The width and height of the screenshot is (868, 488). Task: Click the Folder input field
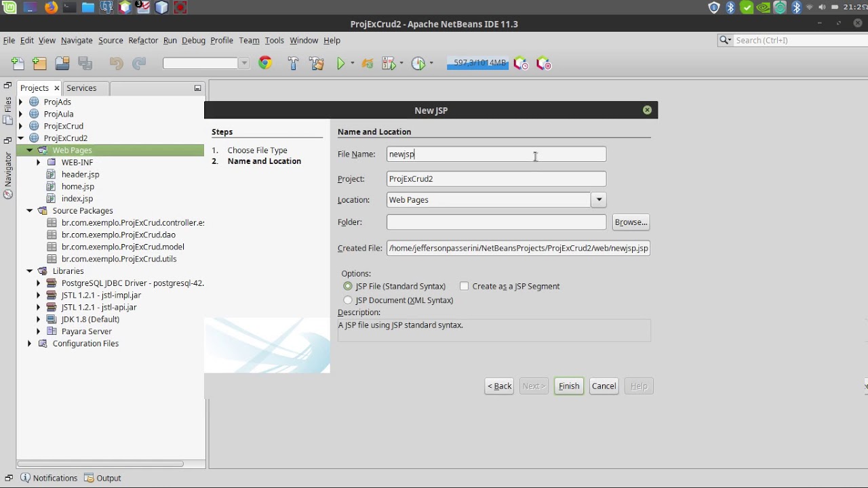(496, 222)
